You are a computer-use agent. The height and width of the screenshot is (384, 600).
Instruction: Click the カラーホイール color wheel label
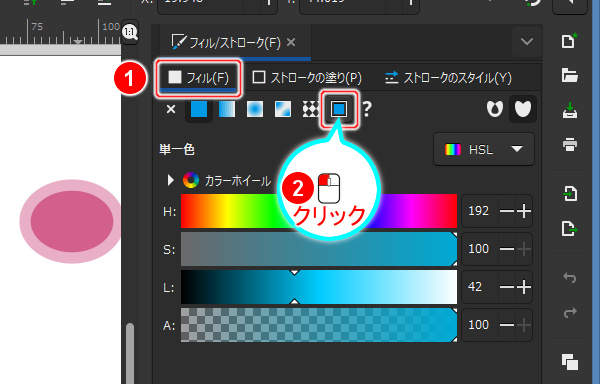[x=238, y=180]
